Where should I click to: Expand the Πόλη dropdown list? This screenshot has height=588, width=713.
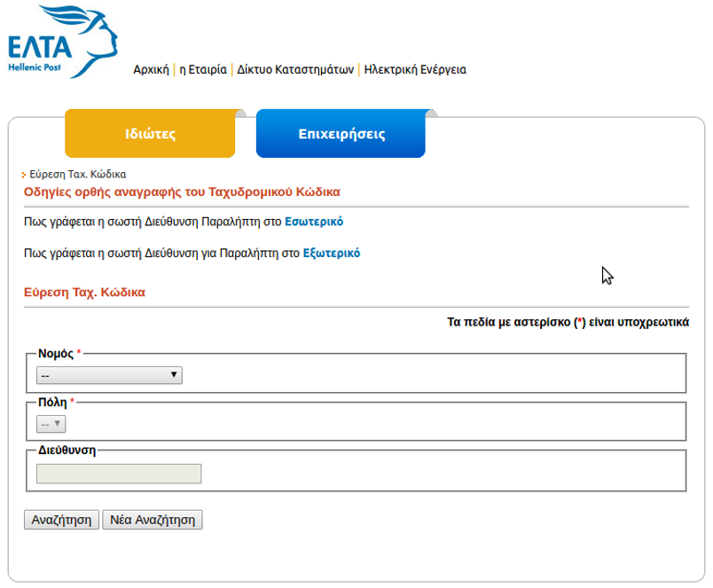tap(51, 425)
